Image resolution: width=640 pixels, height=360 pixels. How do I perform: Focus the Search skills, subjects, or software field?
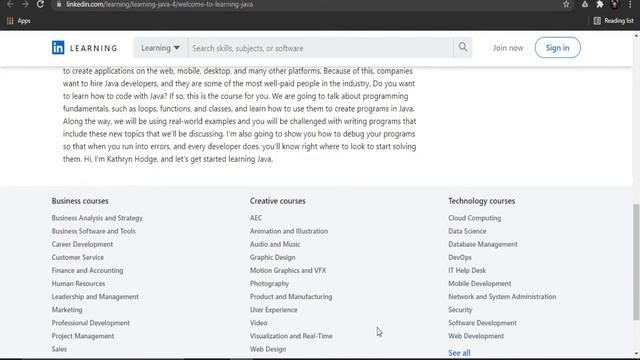(x=320, y=48)
